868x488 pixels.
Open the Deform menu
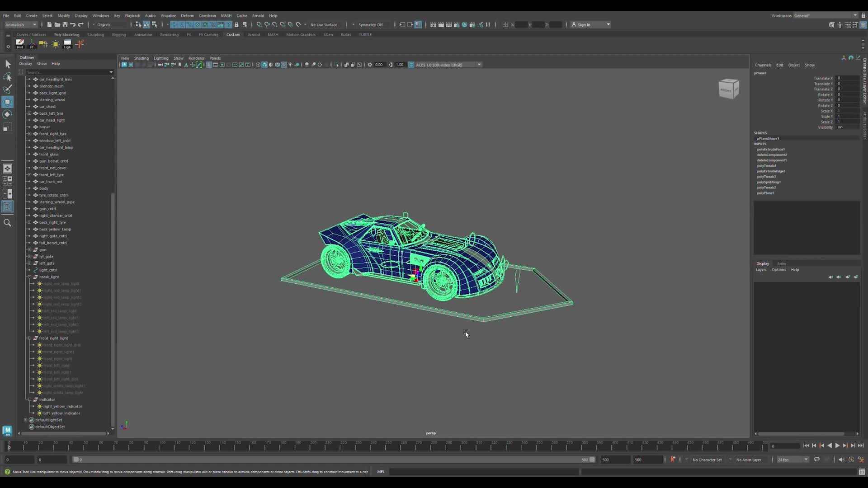[188, 15]
